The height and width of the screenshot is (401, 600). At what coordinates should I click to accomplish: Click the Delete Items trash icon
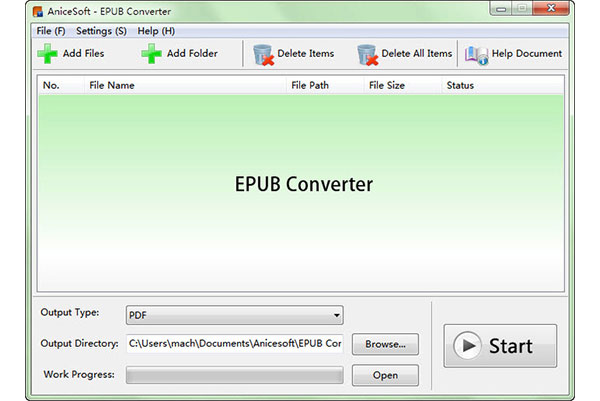263,54
